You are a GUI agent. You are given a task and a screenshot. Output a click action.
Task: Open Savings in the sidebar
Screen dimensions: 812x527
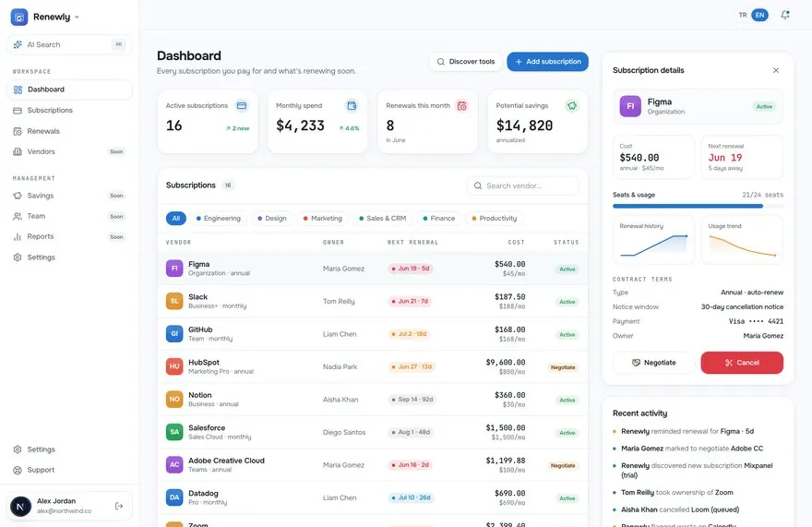[69, 196]
